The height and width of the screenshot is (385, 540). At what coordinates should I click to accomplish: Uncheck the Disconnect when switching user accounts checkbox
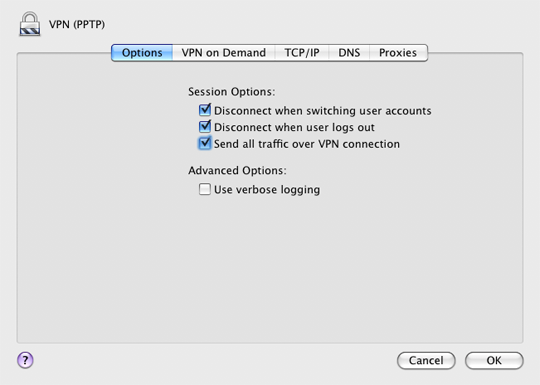tap(205, 110)
